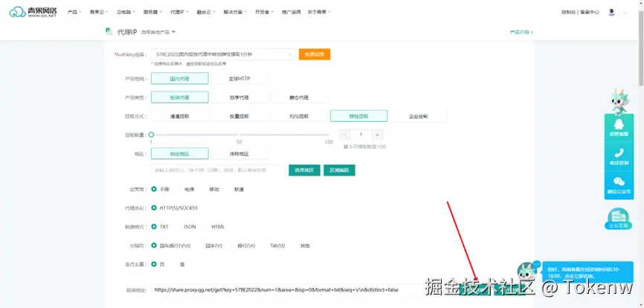Choose the 企业定制 extraction method
This screenshot has width=644, height=308.
pos(419,116)
